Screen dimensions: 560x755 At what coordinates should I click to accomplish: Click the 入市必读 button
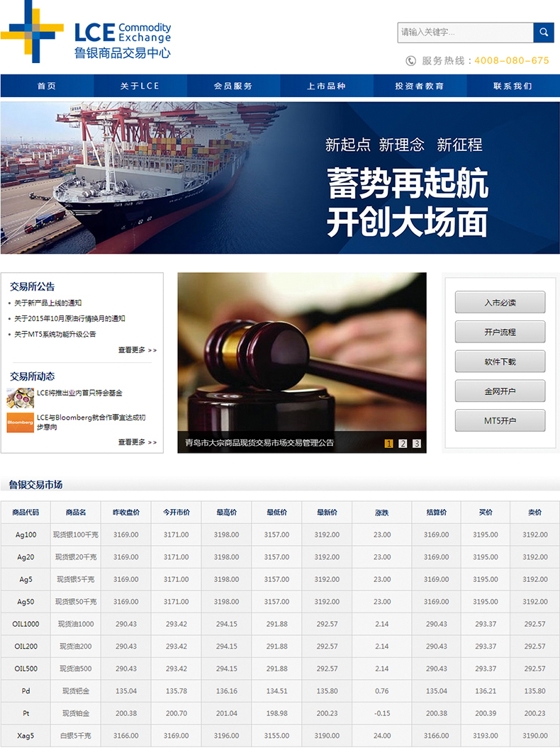(500, 303)
